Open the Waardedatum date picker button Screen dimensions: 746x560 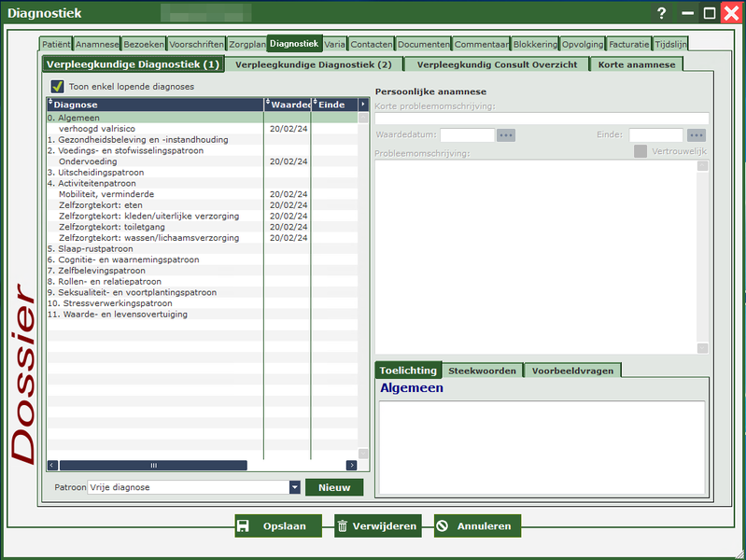point(506,135)
